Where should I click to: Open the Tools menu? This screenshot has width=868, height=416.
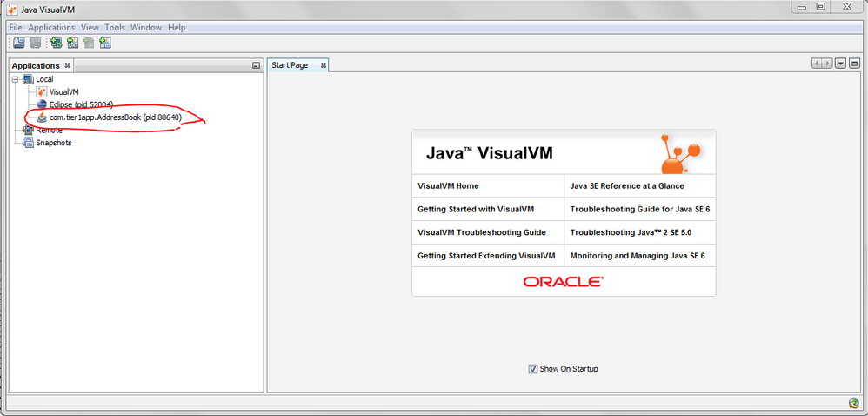[115, 27]
